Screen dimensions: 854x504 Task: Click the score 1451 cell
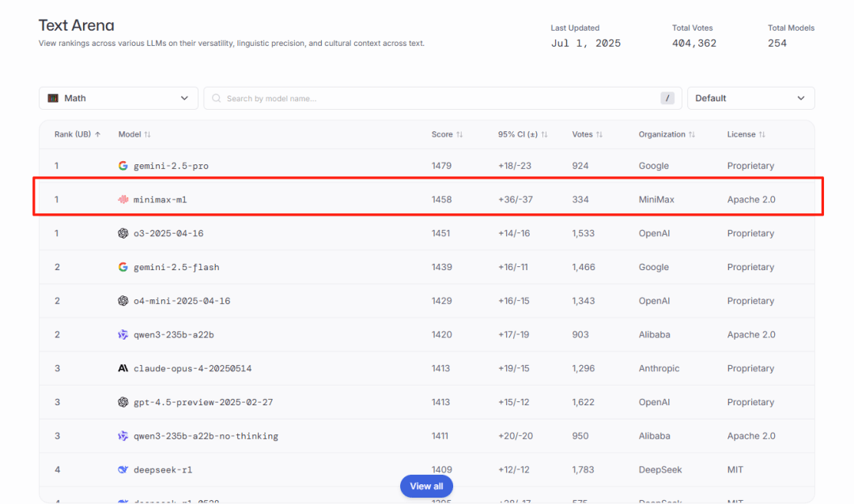440,233
